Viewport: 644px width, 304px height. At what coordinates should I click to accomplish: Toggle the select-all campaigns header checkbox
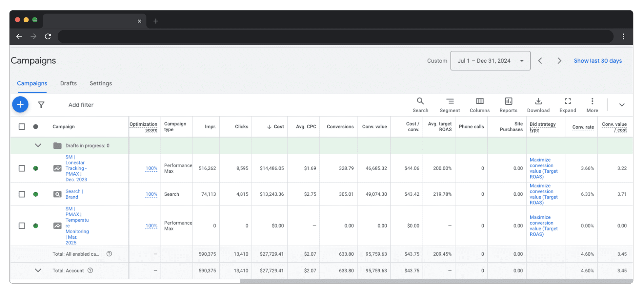(x=22, y=127)
